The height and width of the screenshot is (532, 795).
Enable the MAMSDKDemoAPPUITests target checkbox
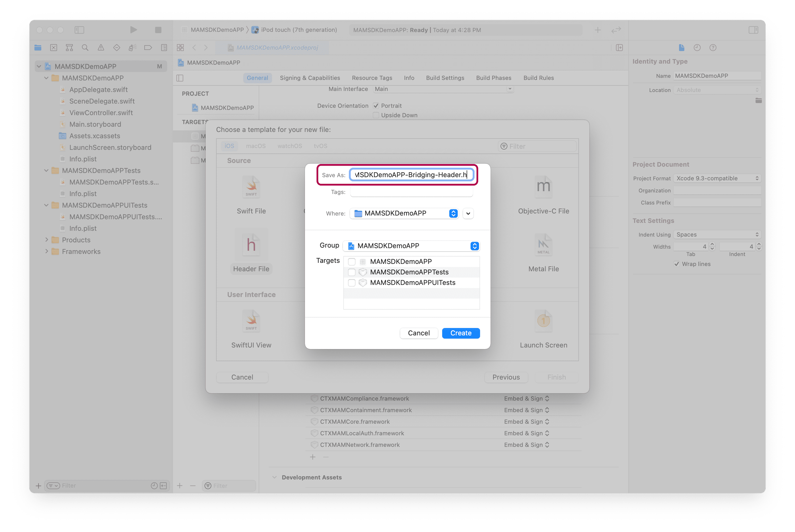coord(351,283)
